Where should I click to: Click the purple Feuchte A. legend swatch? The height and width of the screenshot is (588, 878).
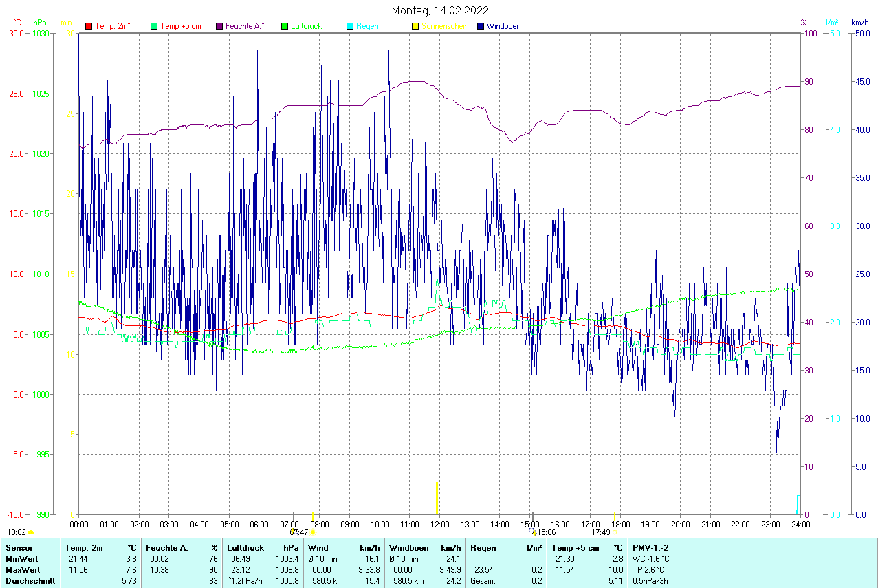point(219,26)
